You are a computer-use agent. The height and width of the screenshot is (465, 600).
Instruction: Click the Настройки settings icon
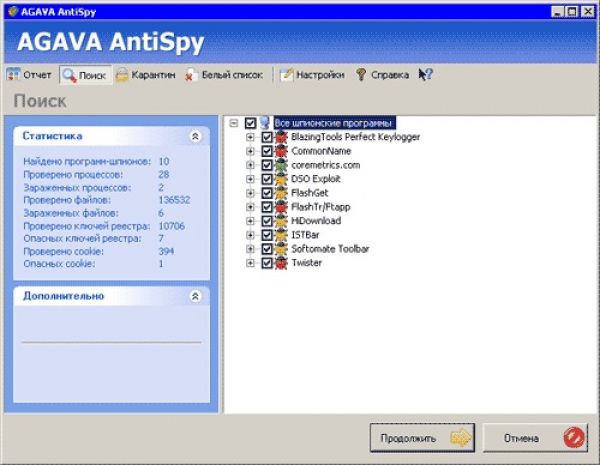[286, 74]
